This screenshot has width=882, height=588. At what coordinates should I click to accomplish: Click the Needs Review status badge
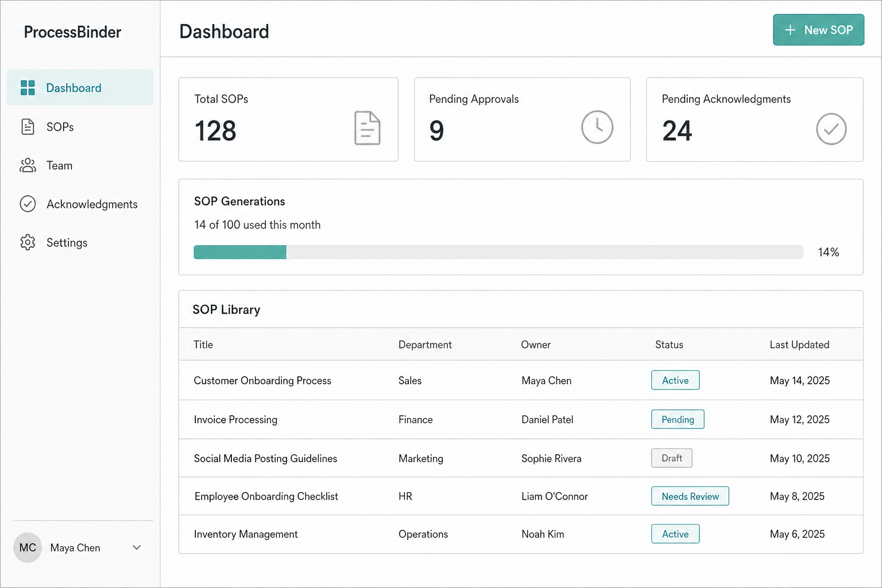[x=690, y=496]
